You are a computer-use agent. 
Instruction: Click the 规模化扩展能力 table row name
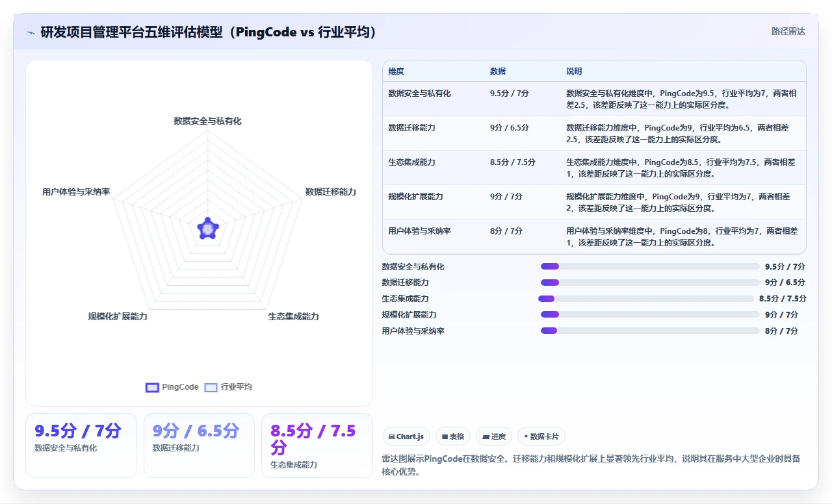[x=416, y=197]
